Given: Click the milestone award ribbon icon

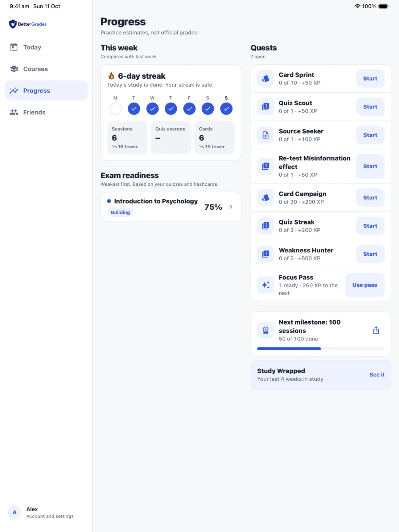Looking at the screenshot, I should [x=266, y=330].
